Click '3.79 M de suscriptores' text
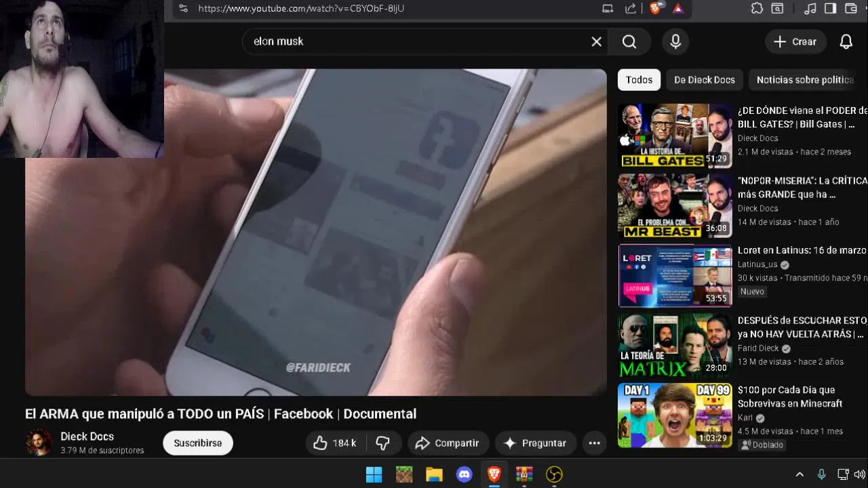This screenshot has width=868, height=488. (x=102, y=450)
